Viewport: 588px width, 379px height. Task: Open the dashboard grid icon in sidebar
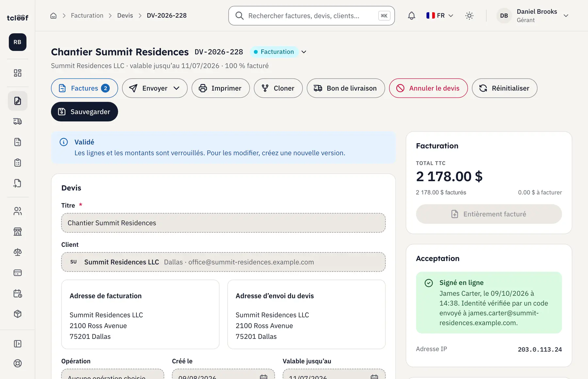[18, 73]
